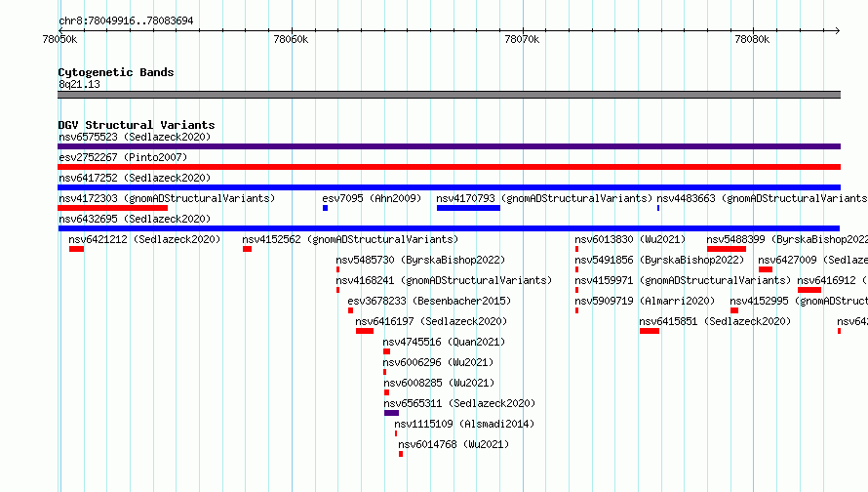868x492 pixels.
Task: Click the 8q21.13 band label
Action: [x=79, y=84]
